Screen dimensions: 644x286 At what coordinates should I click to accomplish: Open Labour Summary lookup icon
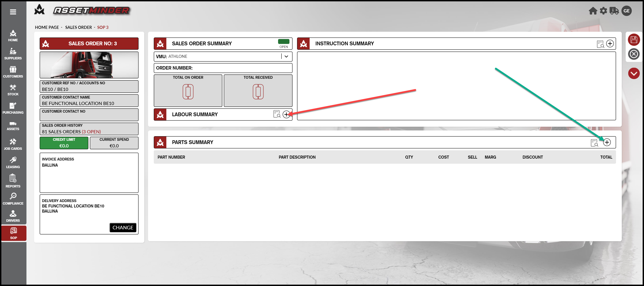click(x=277, y=114)
